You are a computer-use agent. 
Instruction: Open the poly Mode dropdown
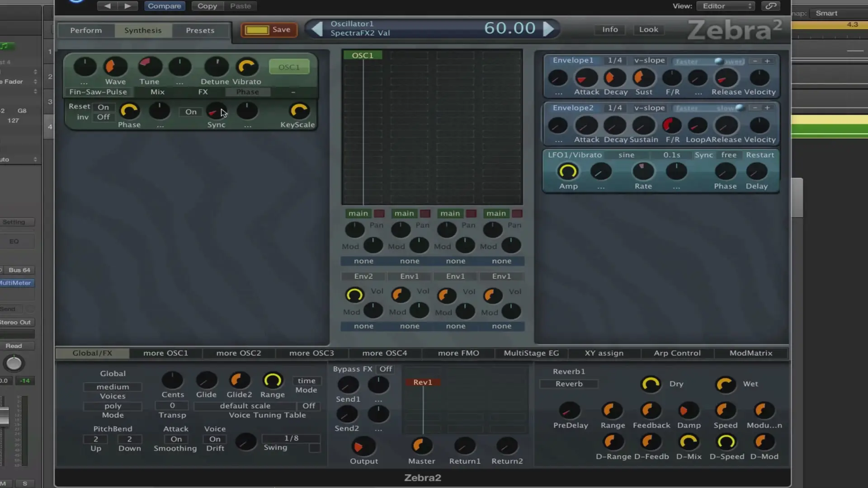click(x=113, y=406)
